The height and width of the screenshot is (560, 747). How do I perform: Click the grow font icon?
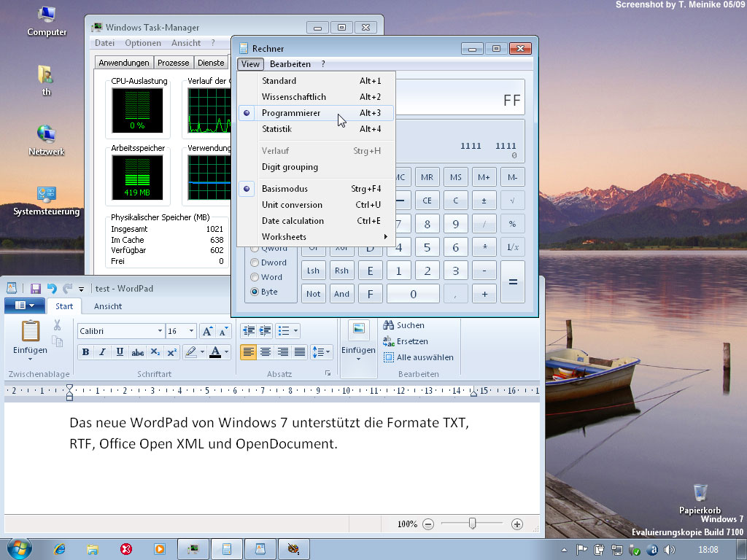(207, 331)
